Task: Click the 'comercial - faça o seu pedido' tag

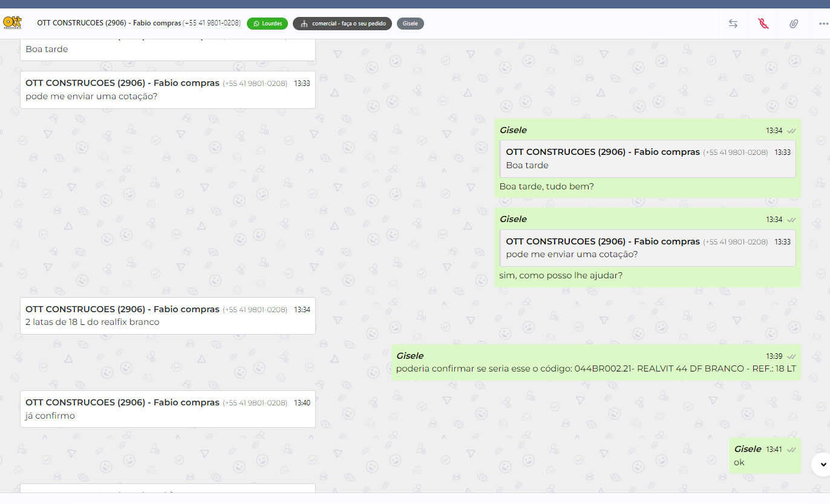Action: (342, 24)
